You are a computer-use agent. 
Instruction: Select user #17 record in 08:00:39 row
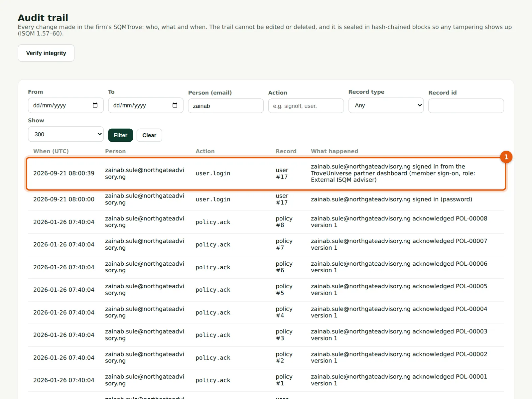(x=282, y=173)
